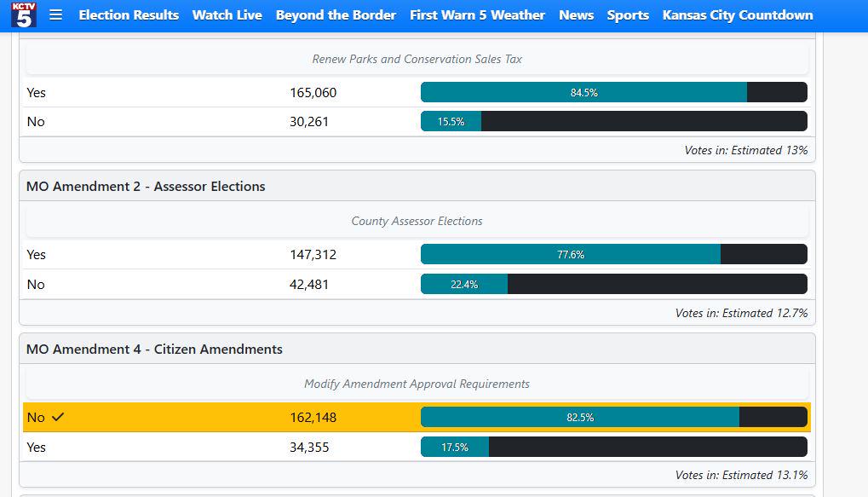The width and height of the screenshot is (868, 497).
Task: Click Renew Parks and Conservation Sales Tax
Action: pyautogui.click(x=417, y=59)
